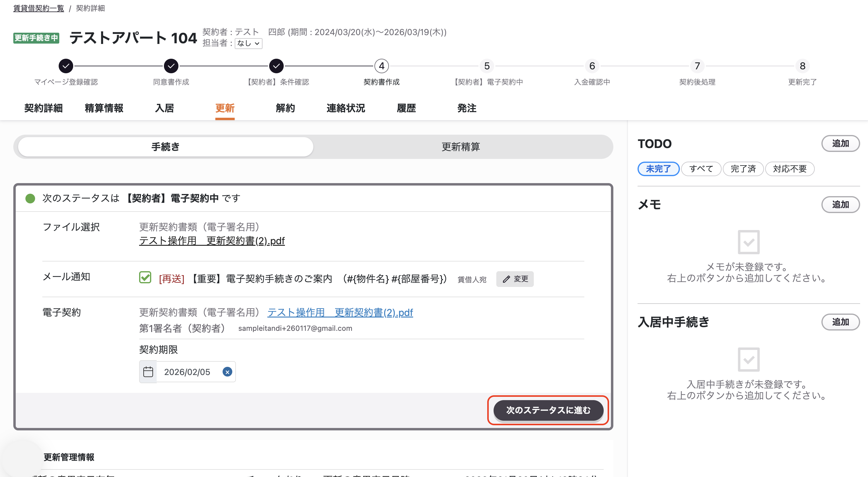Switch to the 解約 tab
Image resolution: width=868 pixels, height=477 pixels.
point(286,108)
